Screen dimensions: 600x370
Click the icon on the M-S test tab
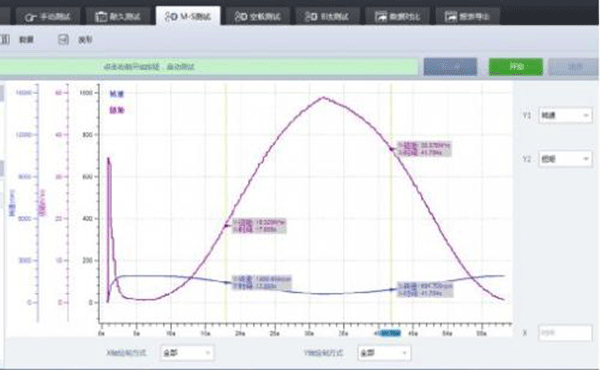pyautogui.click(x=171, y=16)
